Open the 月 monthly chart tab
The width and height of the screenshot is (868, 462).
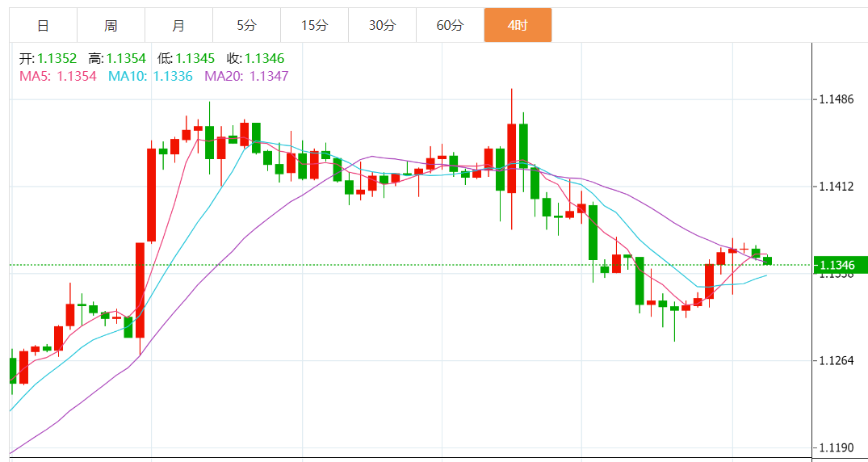tap(178, 25)
